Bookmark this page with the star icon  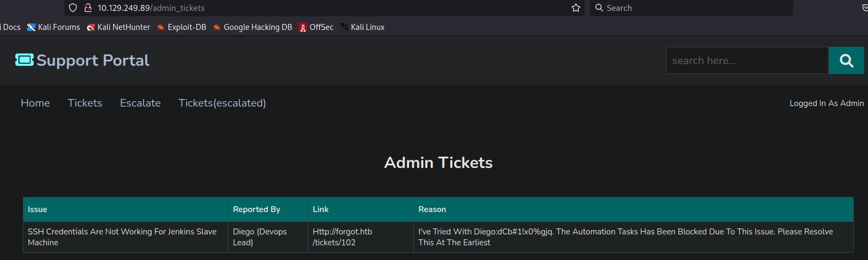click(576, 8)
